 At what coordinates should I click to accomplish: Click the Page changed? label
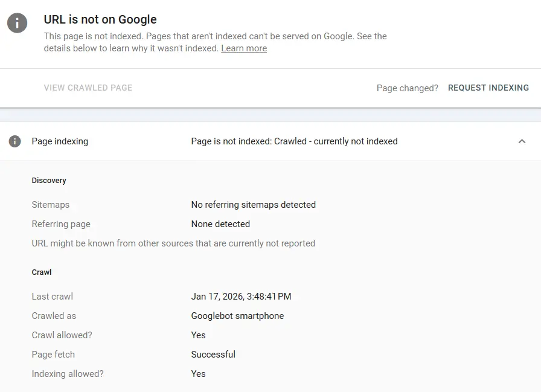coord(407,88)
